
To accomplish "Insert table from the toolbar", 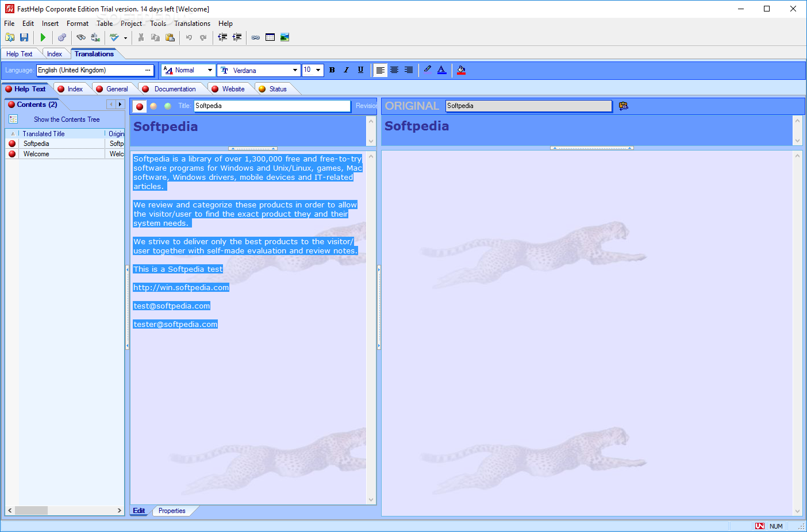I will [x=270, y=37].
